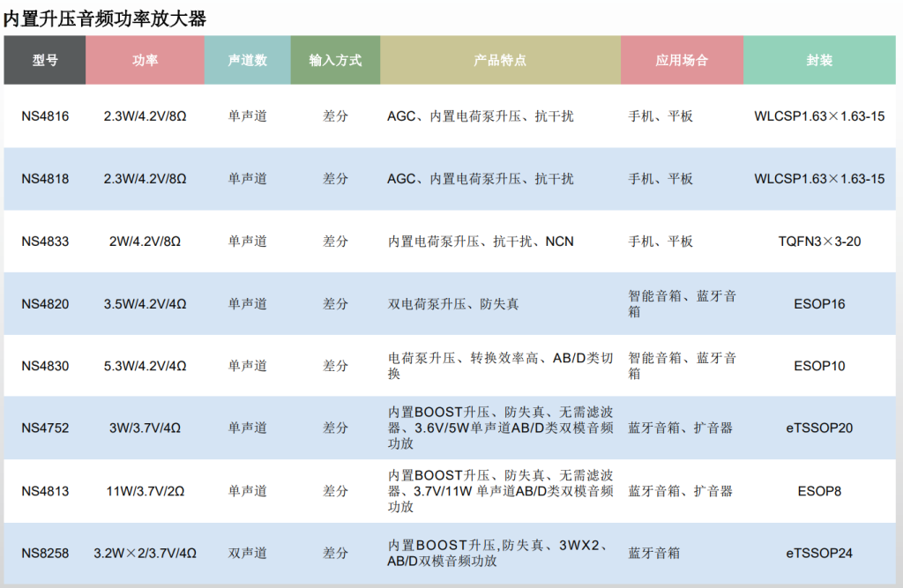Click 蓝牙音箱 in NS8258 row
Viewport: 903px width, 588px height.
pyautogui.click(x=653, y=554)
